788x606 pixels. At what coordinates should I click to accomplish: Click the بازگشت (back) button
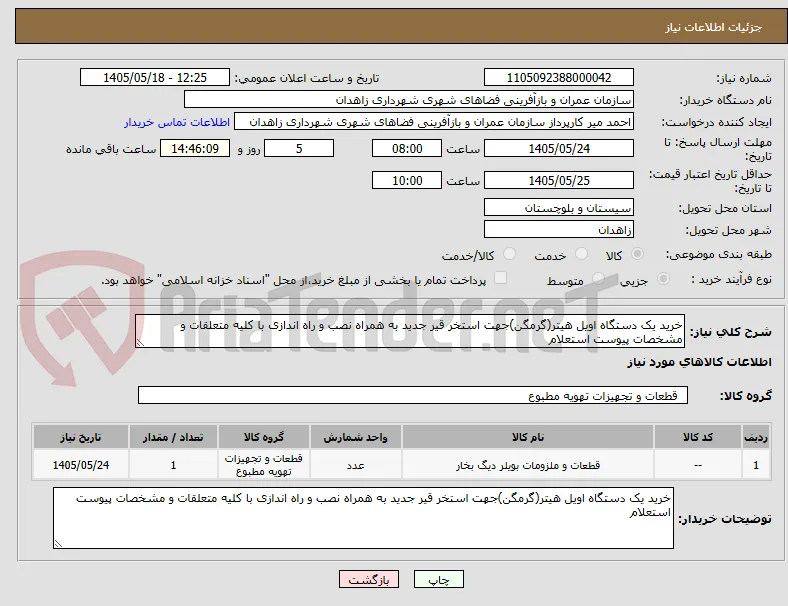point(368,579)
